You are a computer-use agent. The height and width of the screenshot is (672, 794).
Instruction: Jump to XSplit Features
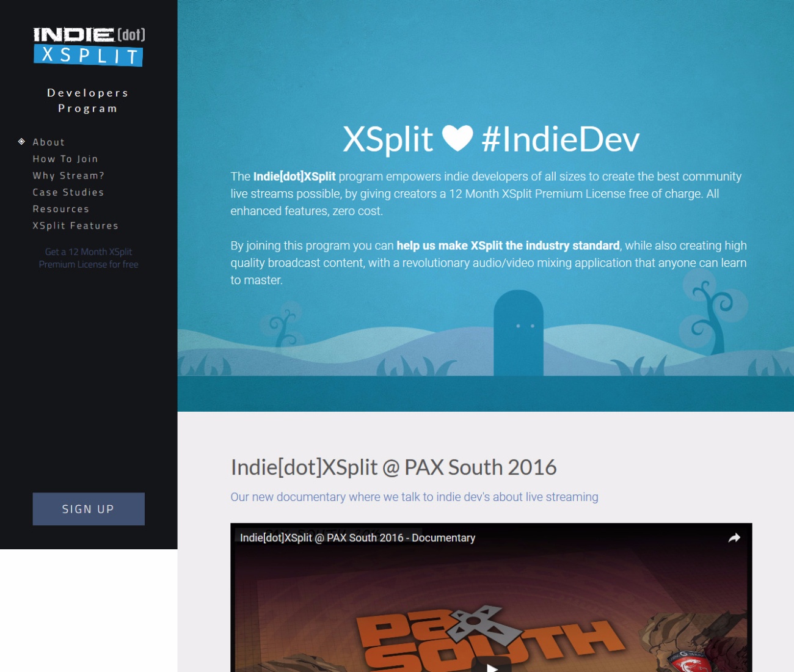tap(76, 225)
